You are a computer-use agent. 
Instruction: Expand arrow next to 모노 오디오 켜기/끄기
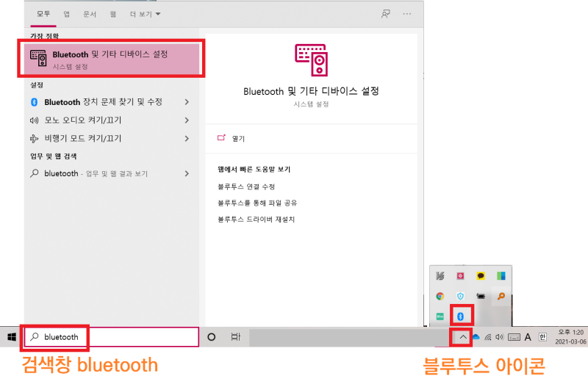click(x=187, y=120)
